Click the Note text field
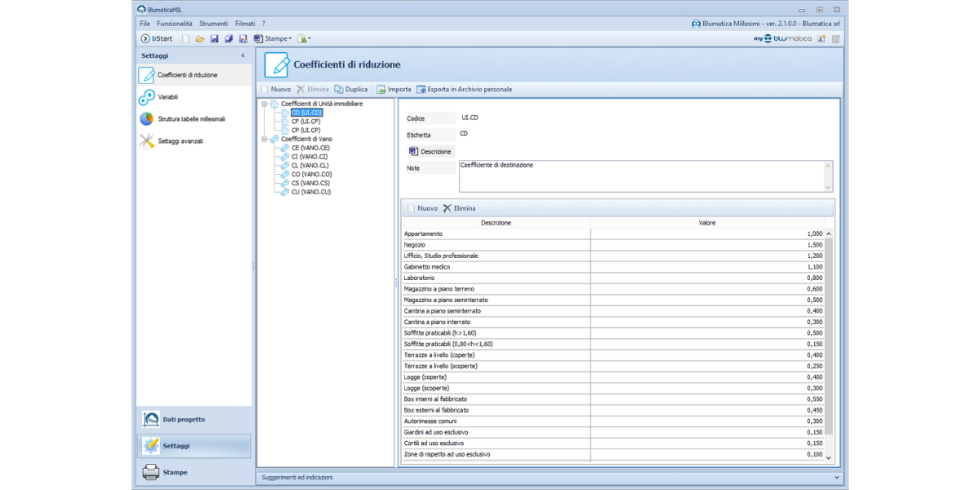This screenshot has height=490, width=980. [x=640, y=176]
